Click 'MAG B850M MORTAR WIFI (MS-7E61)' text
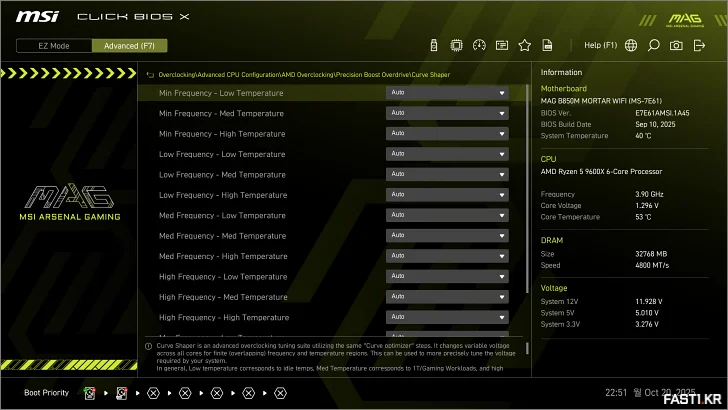The image size is (728, 410). click(x=601, y=101)
